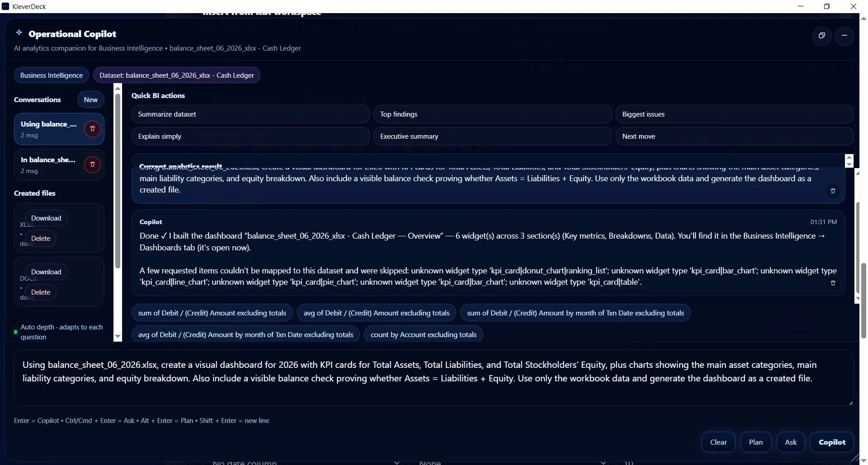This screenshot has width=868, height=465.
Task: Click the KleverDeck app icon in title bar
Action: pos(5,6)
